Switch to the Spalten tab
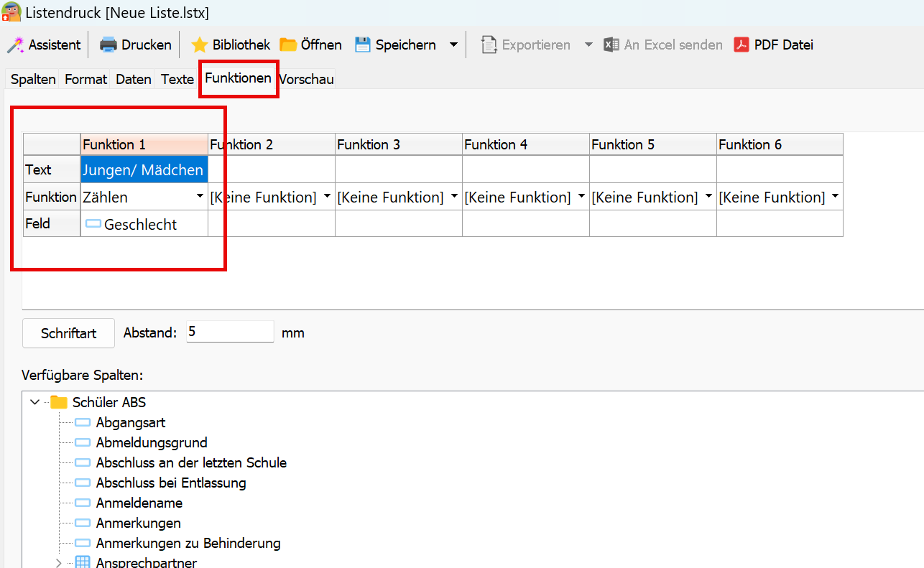 coord(33,79)
